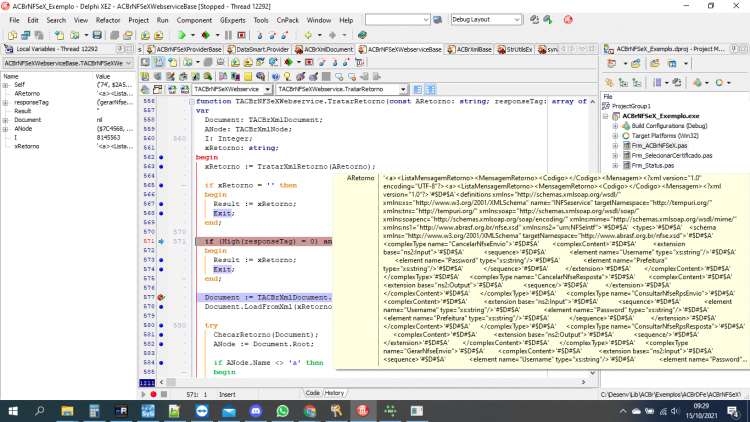Click the Step Over debug icon
This screenshot has width=750, height=422.
[272, 35]
